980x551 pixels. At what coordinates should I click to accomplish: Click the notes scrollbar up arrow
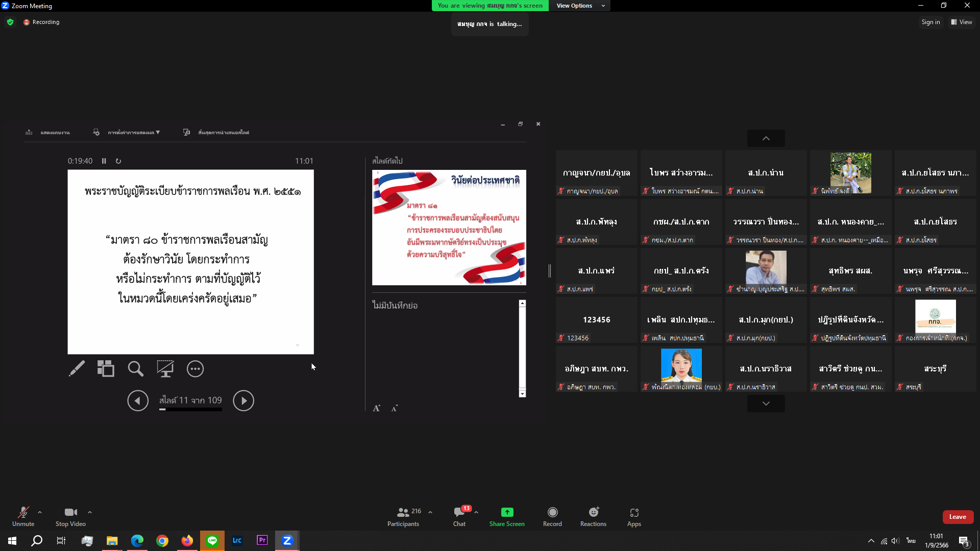point(522,304)
